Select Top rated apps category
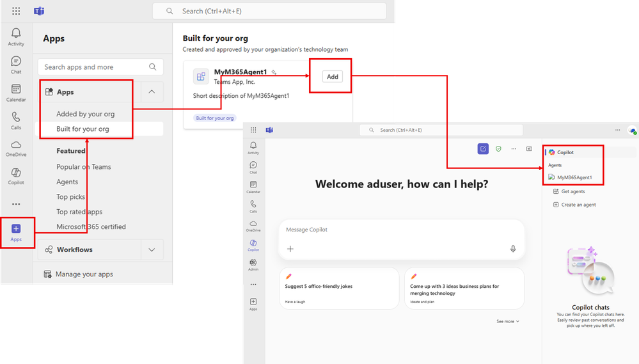The image size is (639, 364). point(79,212)
